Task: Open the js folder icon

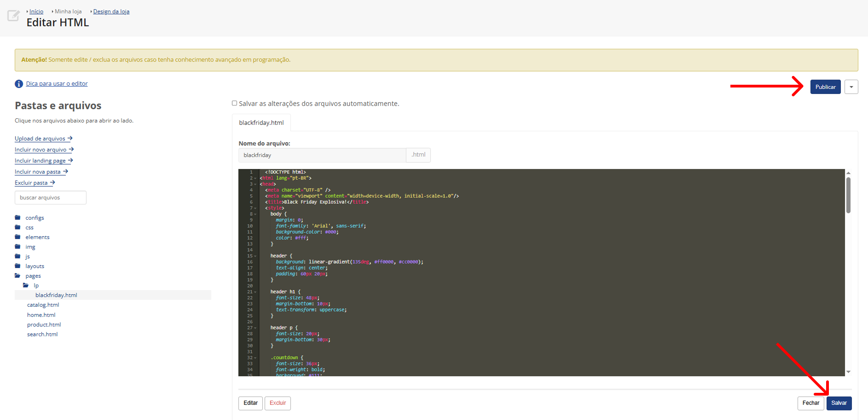Action: (17, 256)
